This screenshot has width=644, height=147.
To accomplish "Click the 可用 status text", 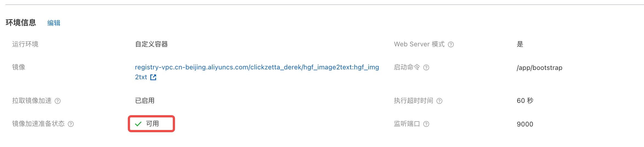I will 152,124.
